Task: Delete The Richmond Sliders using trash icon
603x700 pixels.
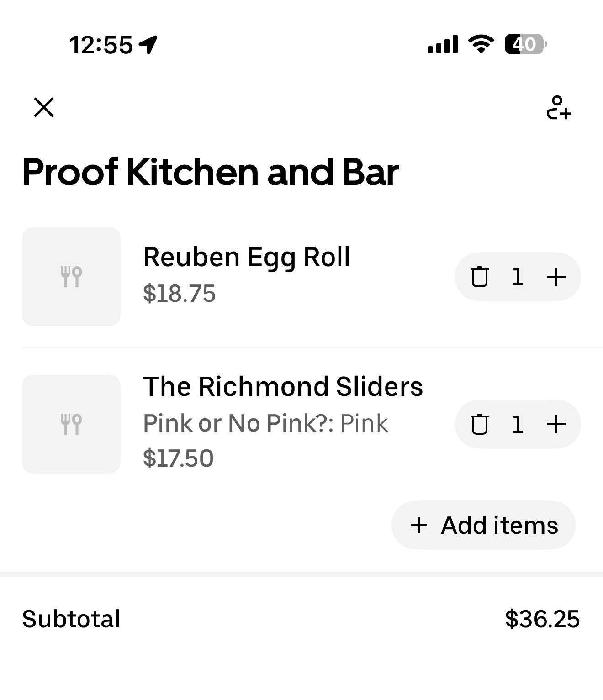Action: 480,424
